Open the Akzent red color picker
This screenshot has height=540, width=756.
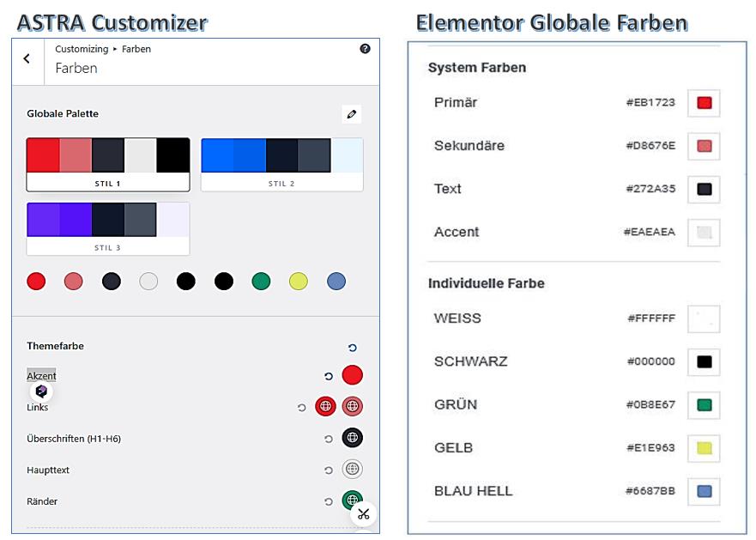352,375
